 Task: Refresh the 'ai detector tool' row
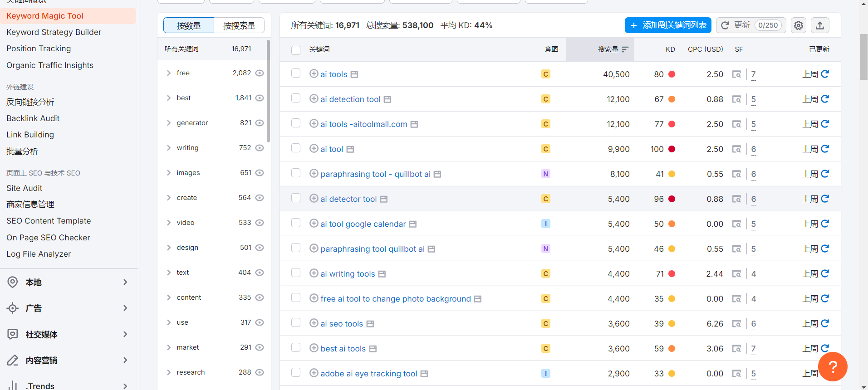(x=825, y=198)
